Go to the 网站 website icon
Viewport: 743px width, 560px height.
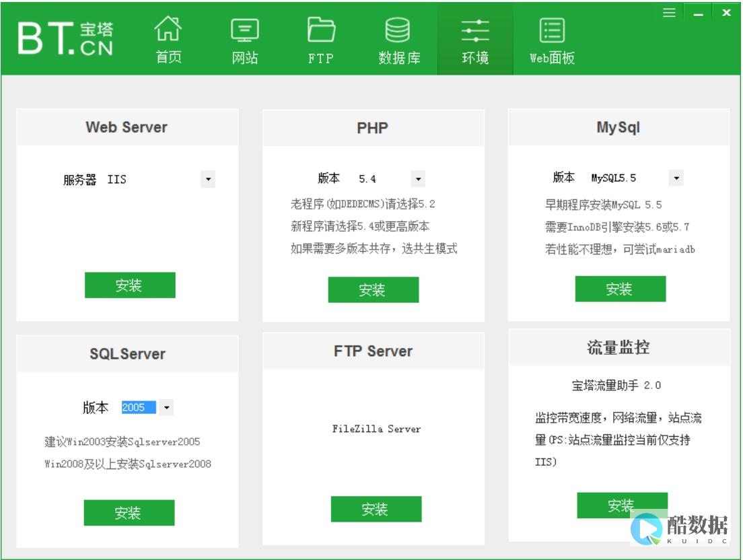point(244,30)
